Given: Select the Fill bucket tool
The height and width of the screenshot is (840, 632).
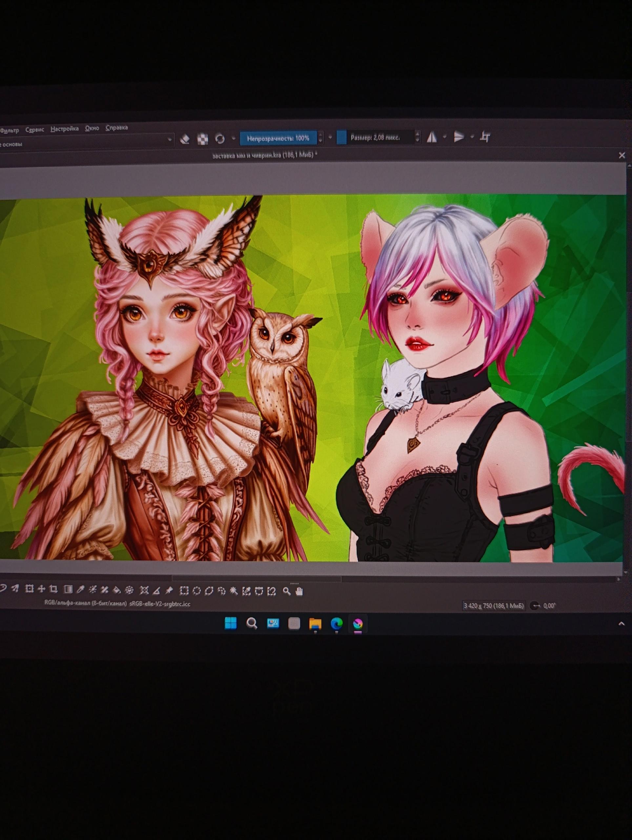Looking at the screenshot, I should click(x=117, y=590).
